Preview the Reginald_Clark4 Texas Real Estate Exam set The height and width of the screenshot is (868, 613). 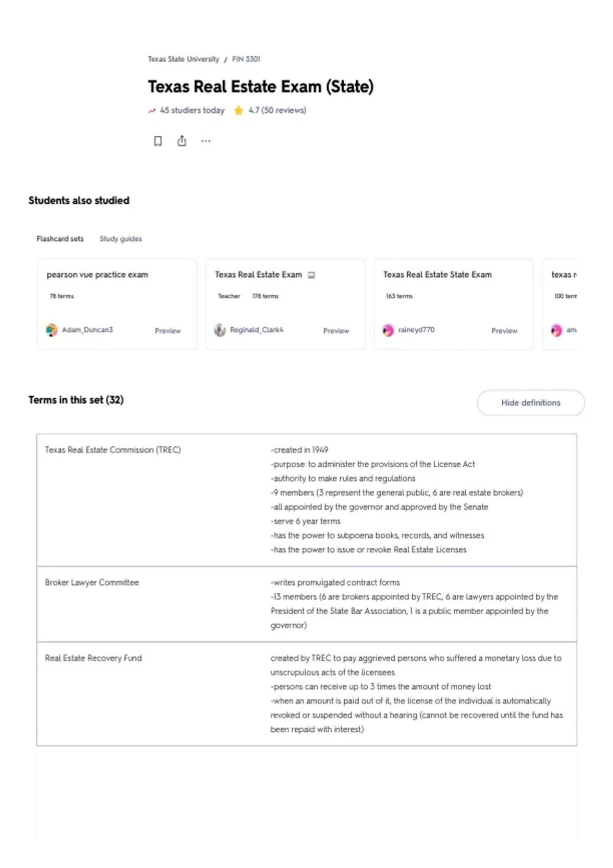click(336, 331)
